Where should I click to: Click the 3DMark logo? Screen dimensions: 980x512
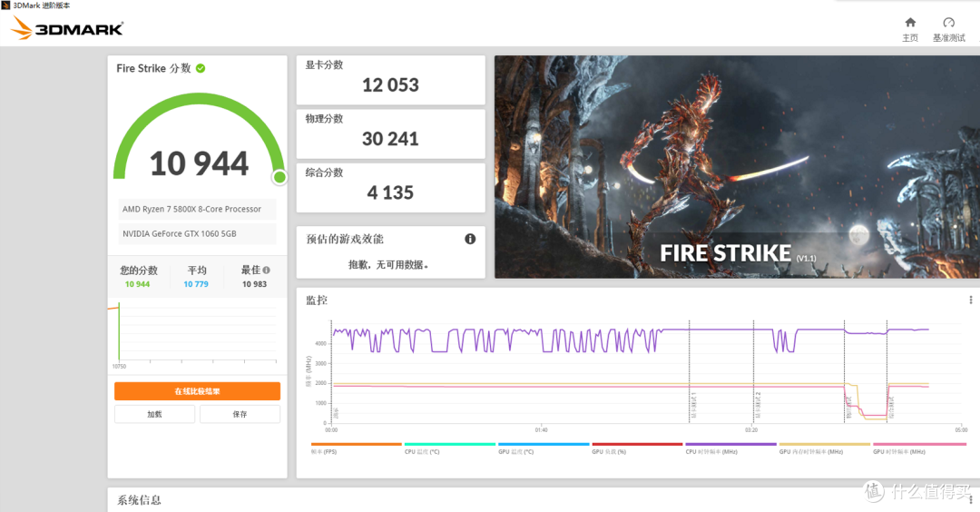[x=67, y=27]
